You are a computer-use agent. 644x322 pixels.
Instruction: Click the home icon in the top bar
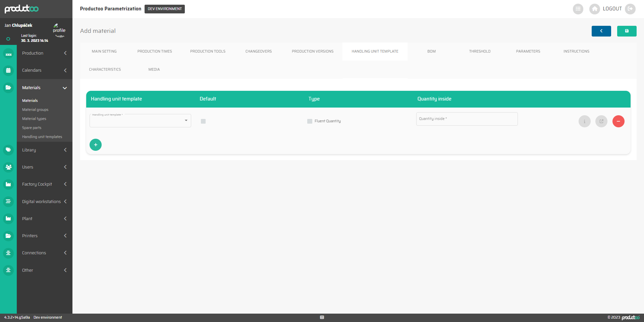click(x=594, y=9)
